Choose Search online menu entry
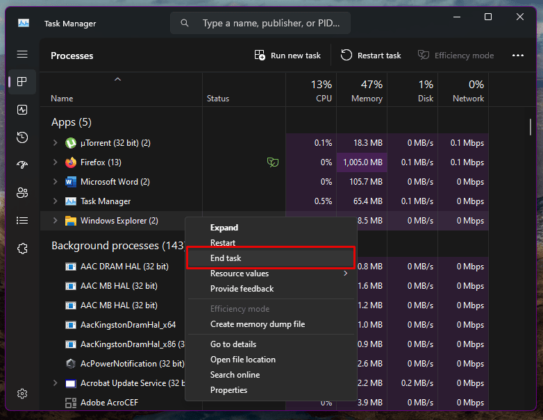This screenshot has width=543, height=420. point(271,375)
